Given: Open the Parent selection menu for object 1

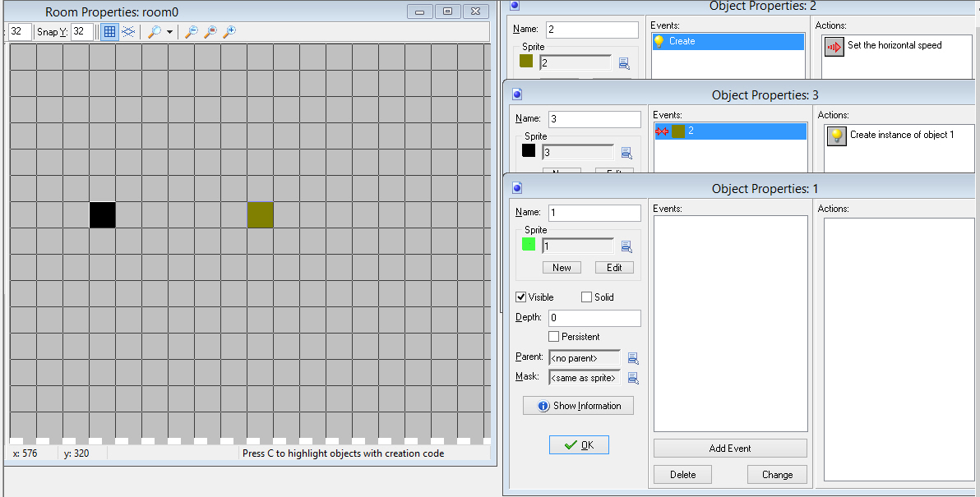Looking at the screenshot, I should pyautogui.click(x=633, y=358).
